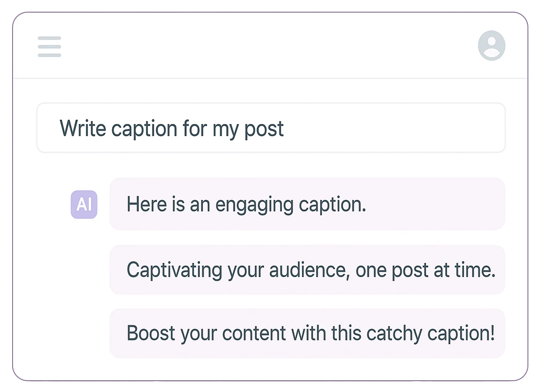Choose the "Boost your content" caption

307,333
